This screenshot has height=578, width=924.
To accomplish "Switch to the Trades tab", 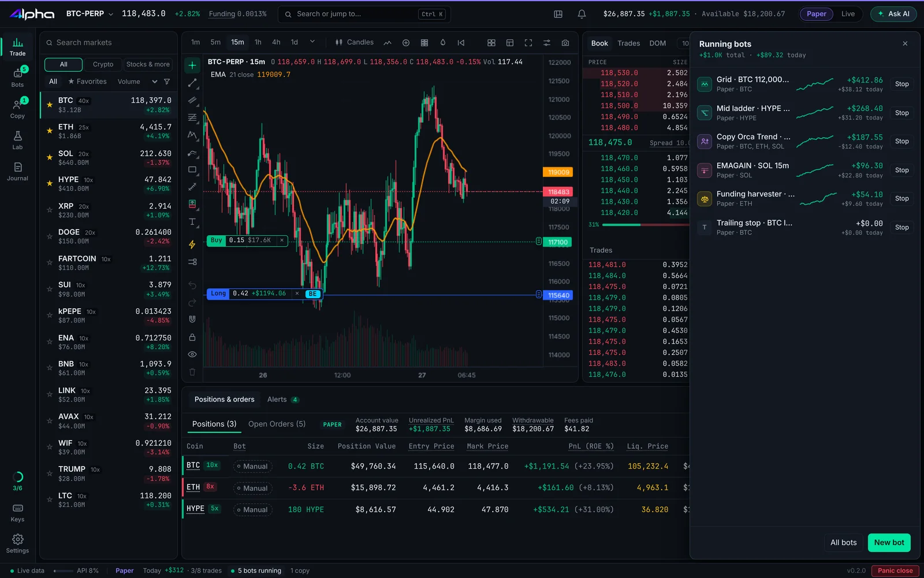I will tap(628, 43).
